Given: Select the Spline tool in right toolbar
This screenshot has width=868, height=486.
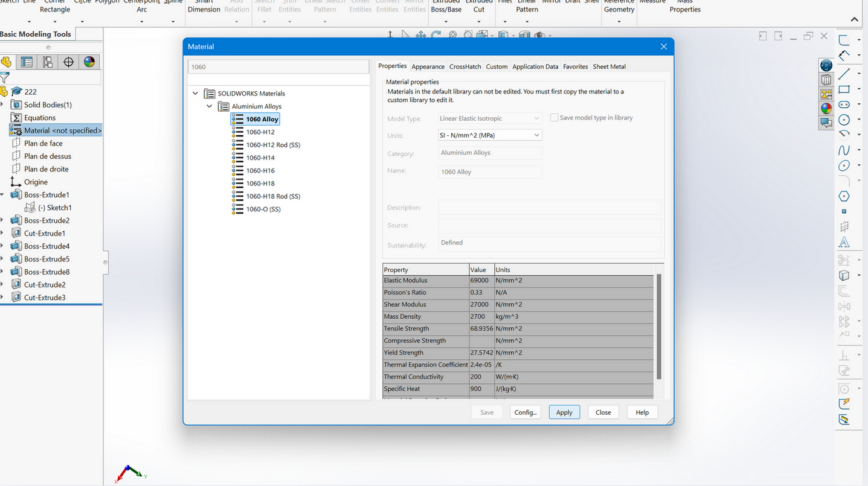Looking at the screenshot, I should 844,150.
